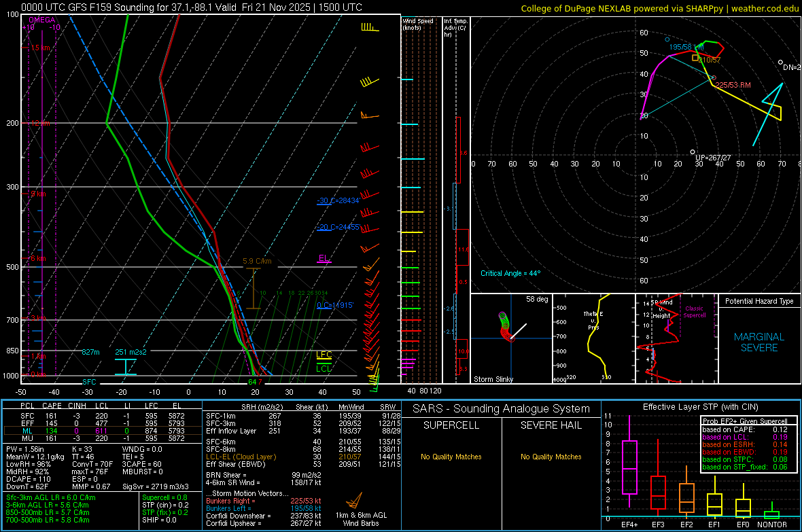
Task: Click the red 15 km height marker
Action: 39,48
